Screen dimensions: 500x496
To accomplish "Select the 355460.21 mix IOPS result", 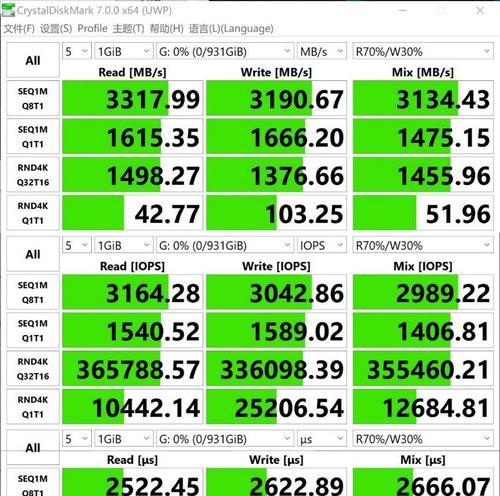I will point(423,369).
